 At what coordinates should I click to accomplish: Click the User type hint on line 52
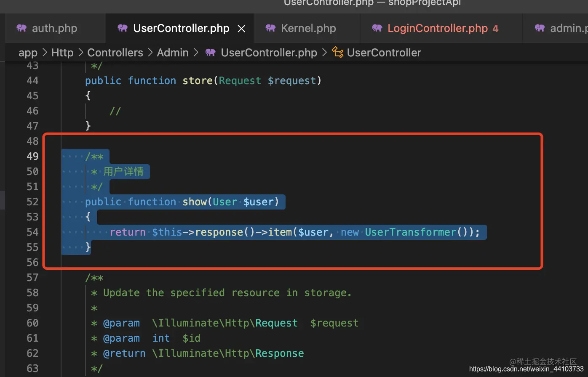[x=225, y=202]
